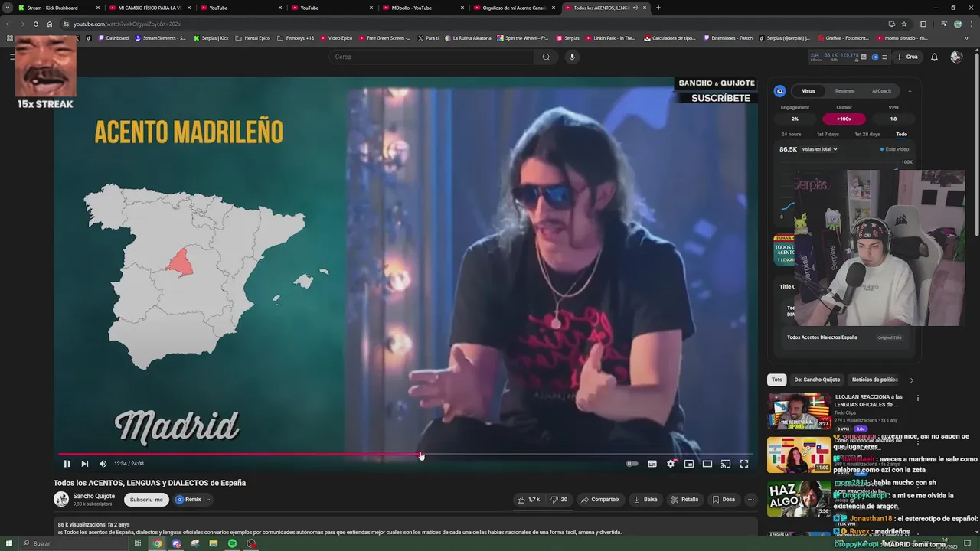Open Spotify from the taskbar

tap(232, 543)
